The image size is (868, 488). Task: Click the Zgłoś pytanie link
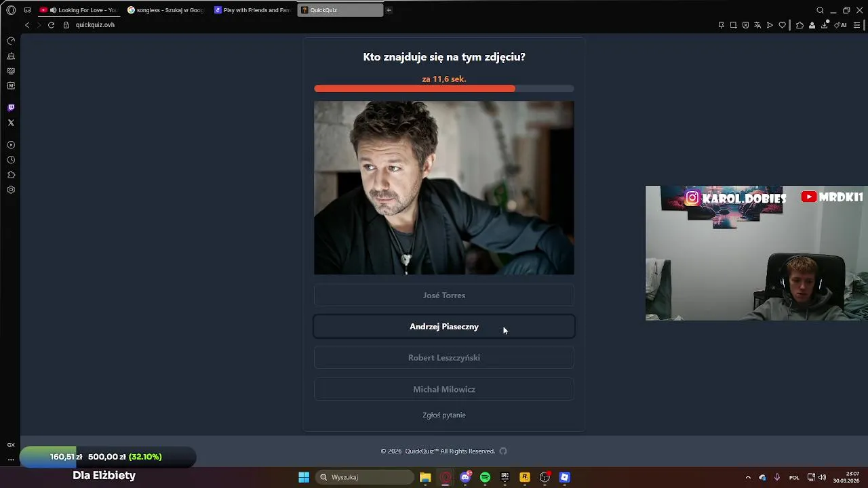click(443, 415)
